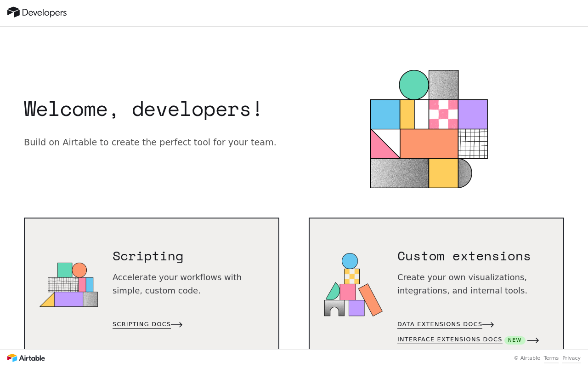This screenshot has width=588, height=368.
Task: Open the Terms link in footer
Action: [x=551, y=358]
